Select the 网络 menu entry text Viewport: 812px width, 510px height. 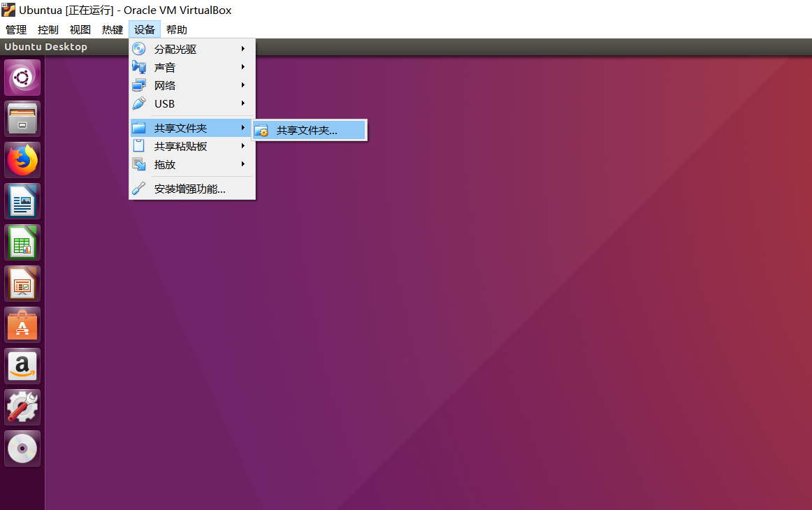click(165, 85)
